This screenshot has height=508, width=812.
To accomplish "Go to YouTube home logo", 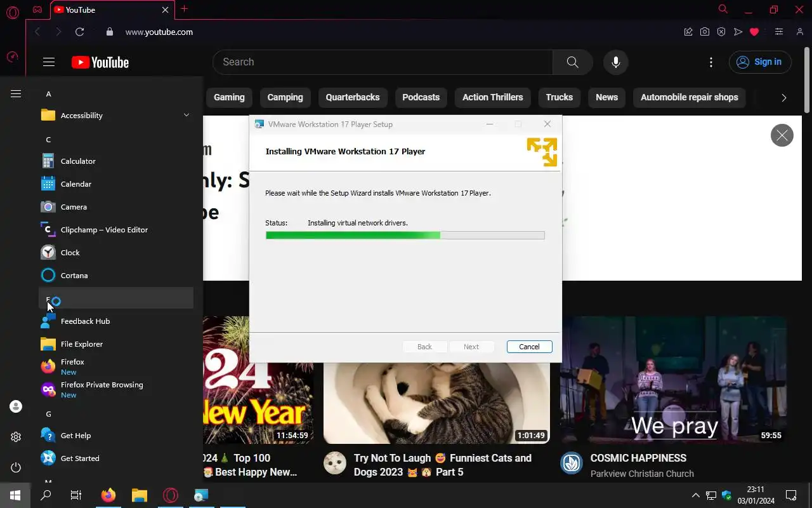I will [x=100, y=62].
